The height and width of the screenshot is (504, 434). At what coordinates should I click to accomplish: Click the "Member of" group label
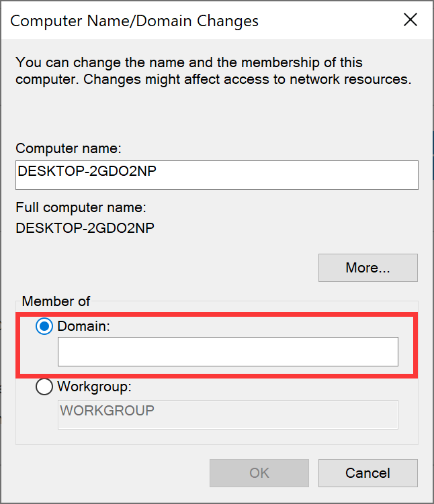pyautogui.click(x=56, y=301)
